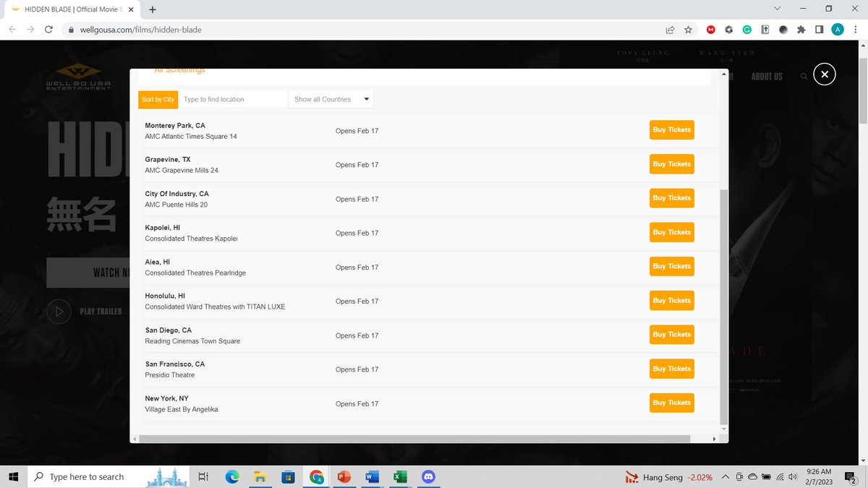Open Word from the taskbar
This screenshot has height=488, width=868.
[372, 477]
